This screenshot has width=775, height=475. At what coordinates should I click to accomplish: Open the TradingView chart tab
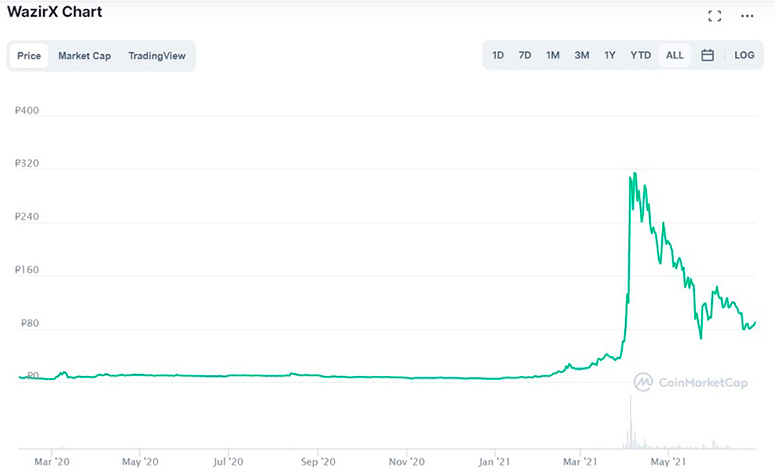(x=157, y=56)
